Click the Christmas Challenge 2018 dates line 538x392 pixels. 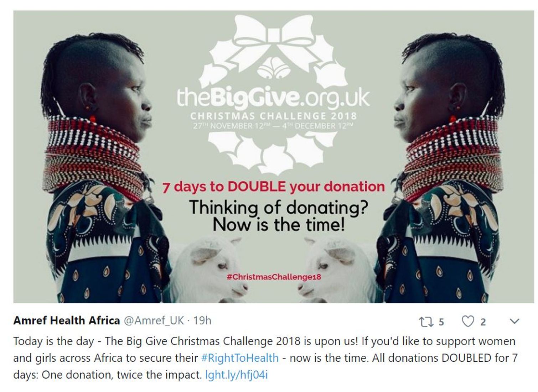click(x=273, y=126)
